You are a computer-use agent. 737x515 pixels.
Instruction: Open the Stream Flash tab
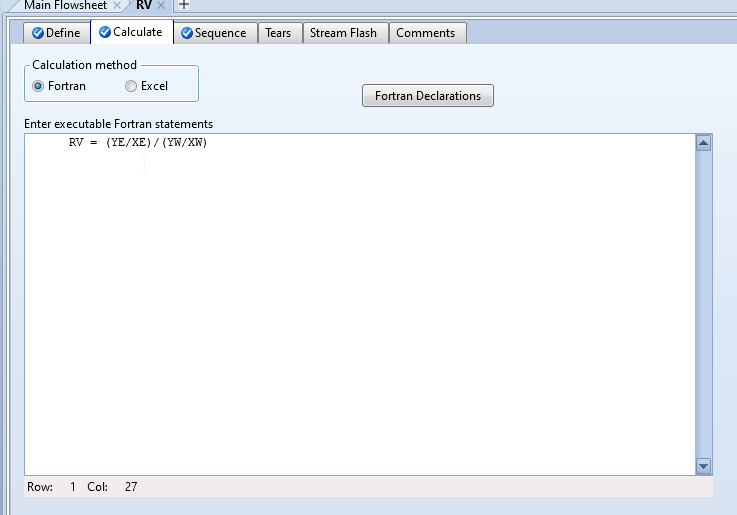[343, 33]
